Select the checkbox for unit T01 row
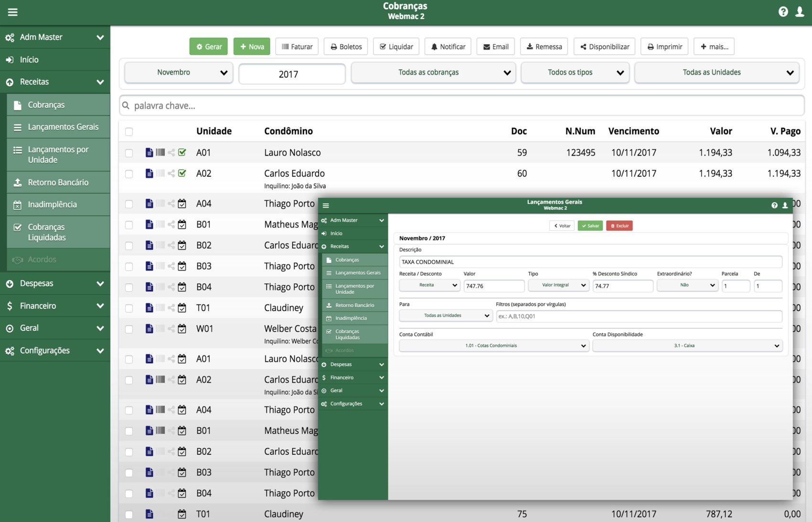Viewport: 812px width, 522px height. point(129,308)
